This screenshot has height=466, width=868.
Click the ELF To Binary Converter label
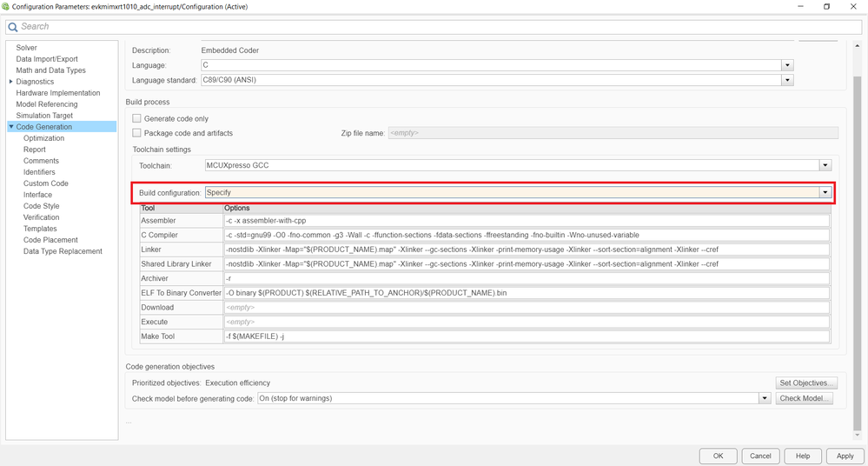coord(181,293)
